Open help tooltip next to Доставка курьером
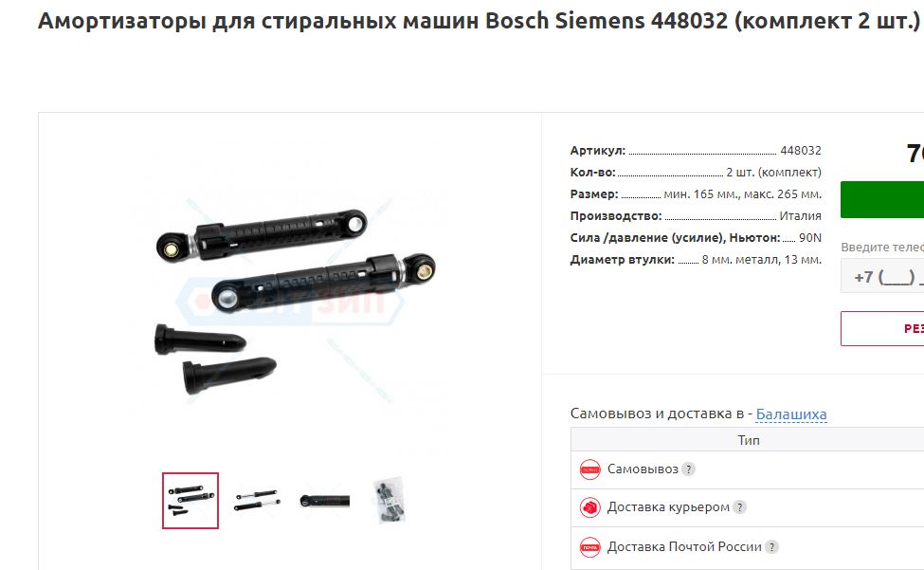Image resolution: width=924 pixels, height=570 pixels. pos(739,506)
